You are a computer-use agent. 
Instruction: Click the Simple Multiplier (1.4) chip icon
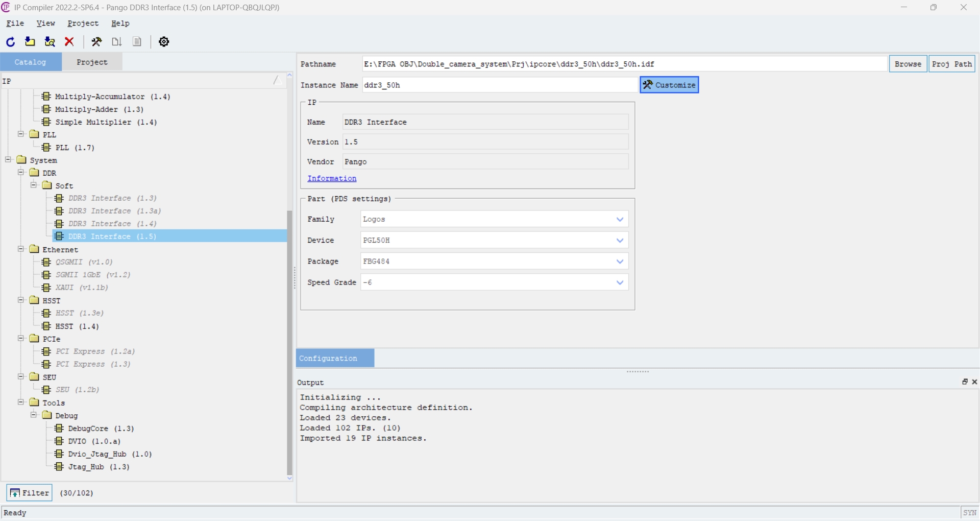pyautogui.click(x=46, y=122)
